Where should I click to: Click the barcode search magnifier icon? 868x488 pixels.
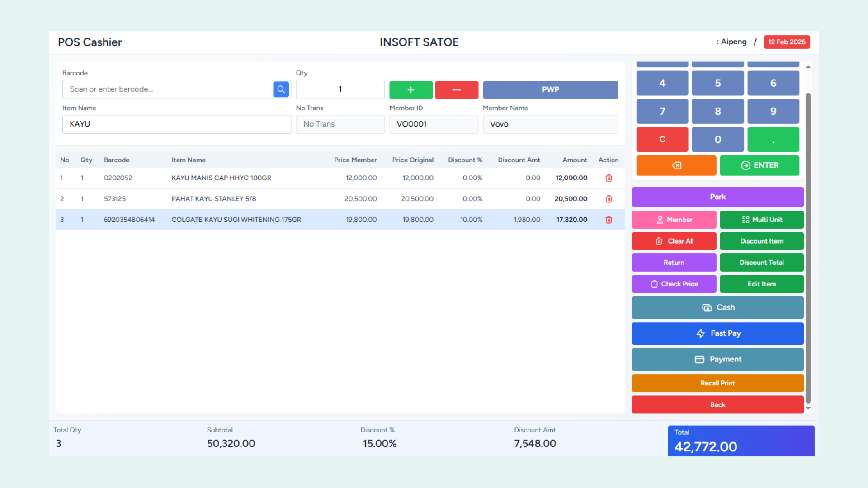(x=281, y=89)
